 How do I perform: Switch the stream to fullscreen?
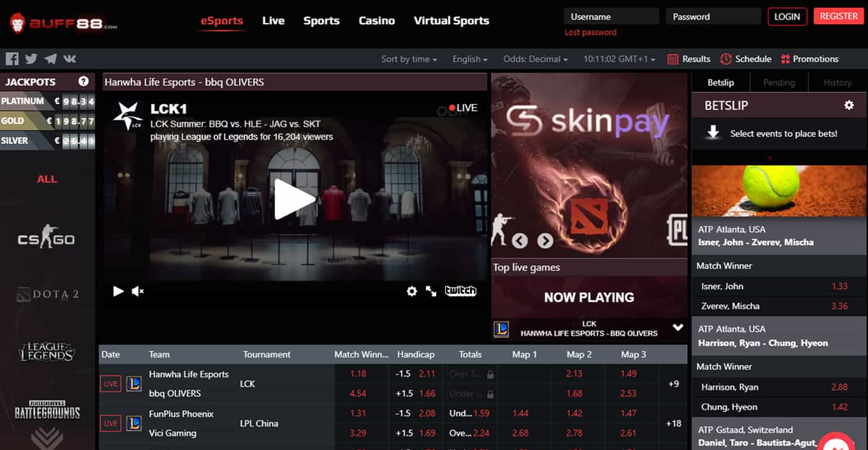coord(431,291)
